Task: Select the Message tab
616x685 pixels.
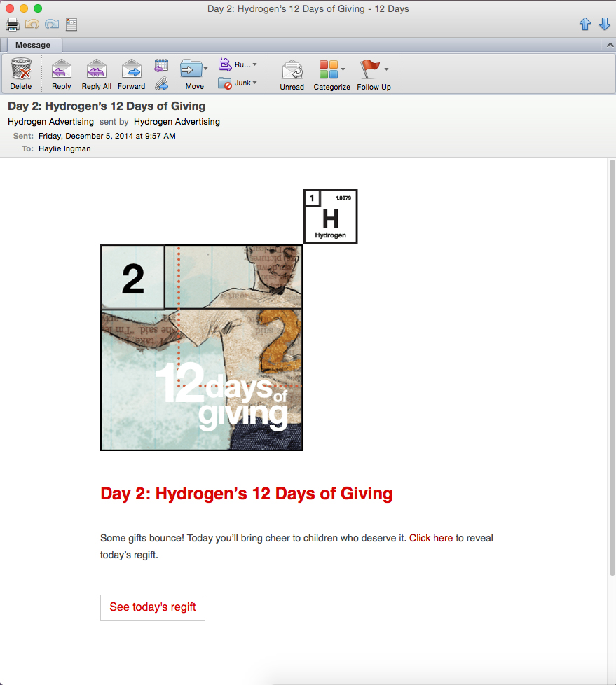Action: pos(33,45)
